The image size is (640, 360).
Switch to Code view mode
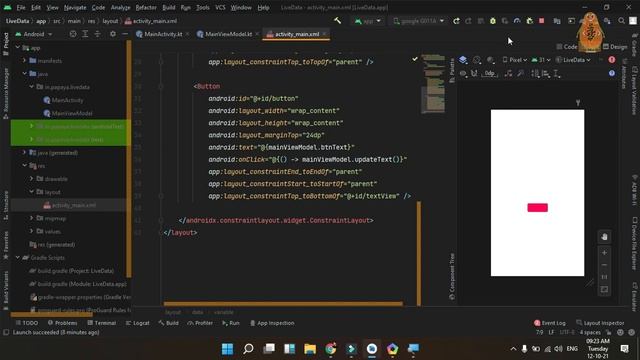pyautogui.click(x=567, y=47)
